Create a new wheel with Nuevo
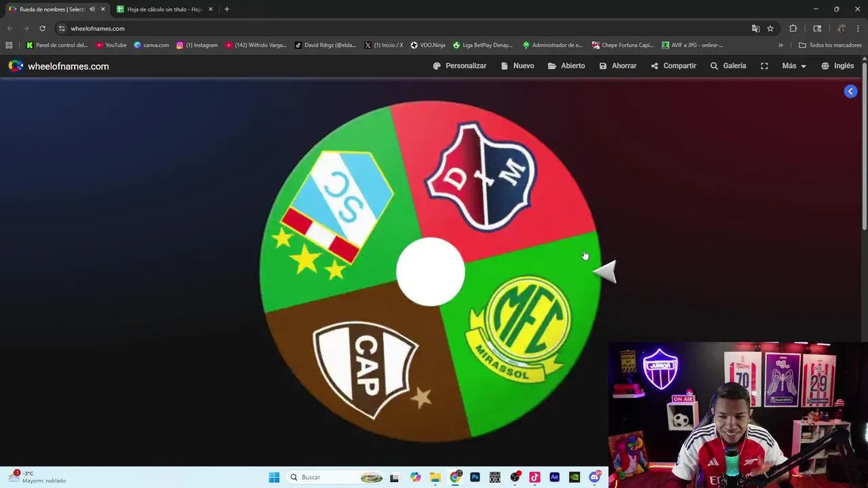Screen dimensions: 868x488 517,66
